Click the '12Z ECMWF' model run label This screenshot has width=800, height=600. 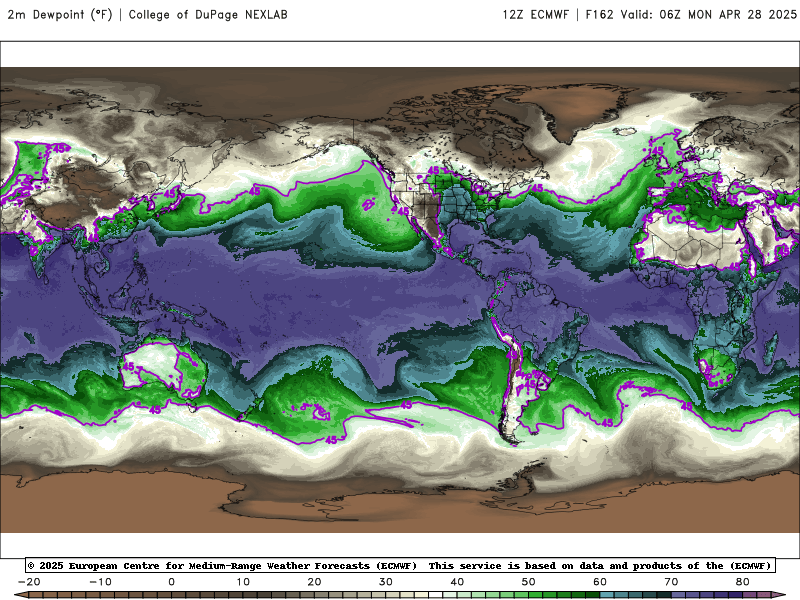pyautogui.click(x=535, y=14)
